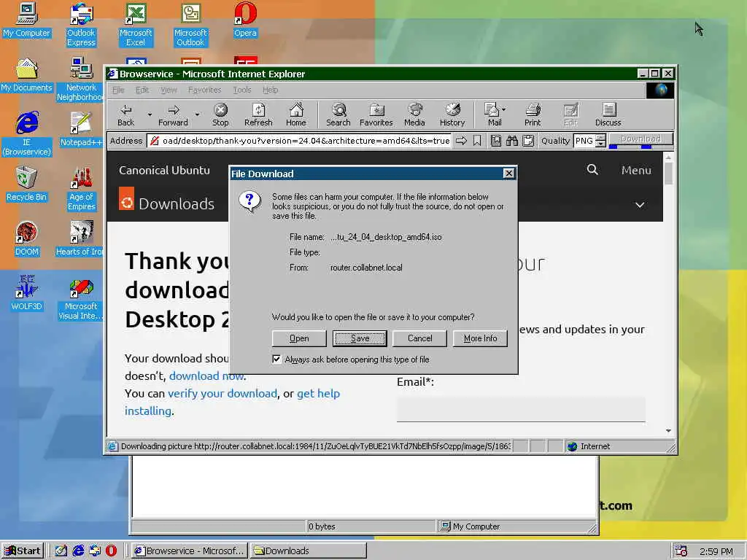The height and width of the screenshot is (560, 747).
Task: Refresh the current page
Action: (258, 115)
